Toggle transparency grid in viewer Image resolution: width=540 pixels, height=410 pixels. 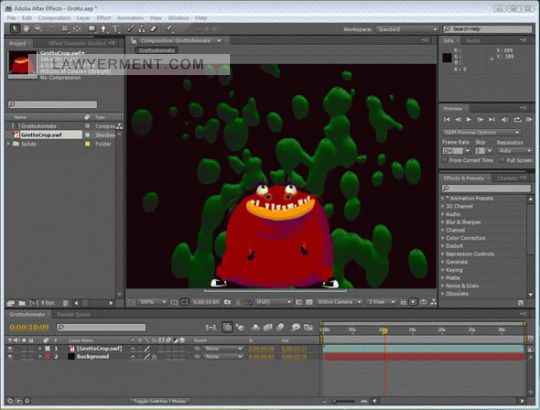309,302
